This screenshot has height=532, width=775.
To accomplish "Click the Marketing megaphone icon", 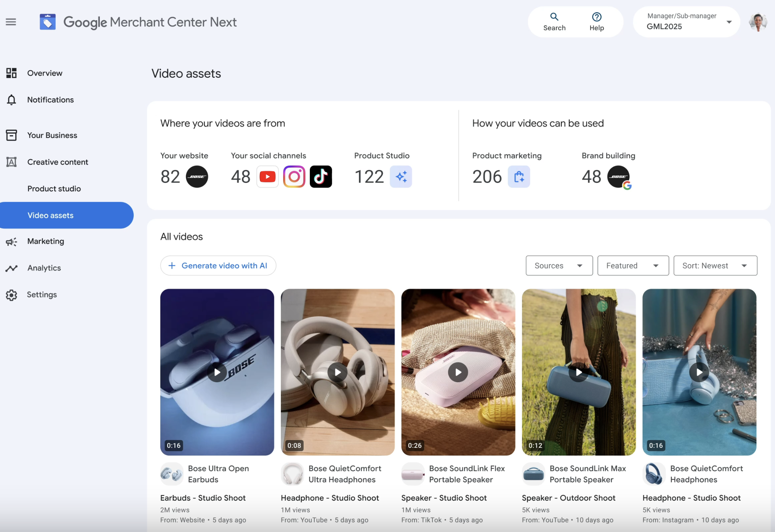I will [x=11, y=242].
